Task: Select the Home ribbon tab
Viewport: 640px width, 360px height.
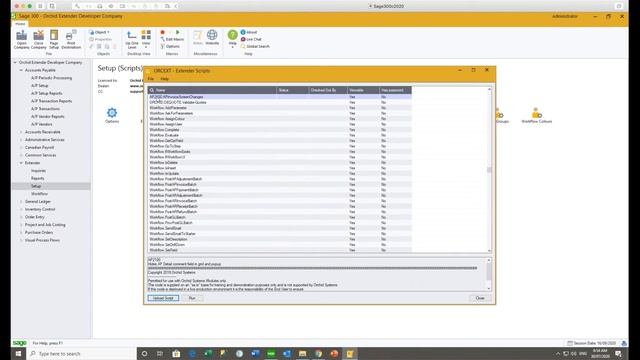Action: pos(20,24)
